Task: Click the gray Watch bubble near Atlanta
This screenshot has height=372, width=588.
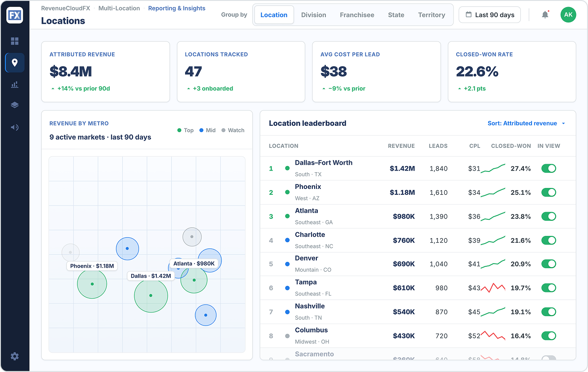Action: click(192, 237)
